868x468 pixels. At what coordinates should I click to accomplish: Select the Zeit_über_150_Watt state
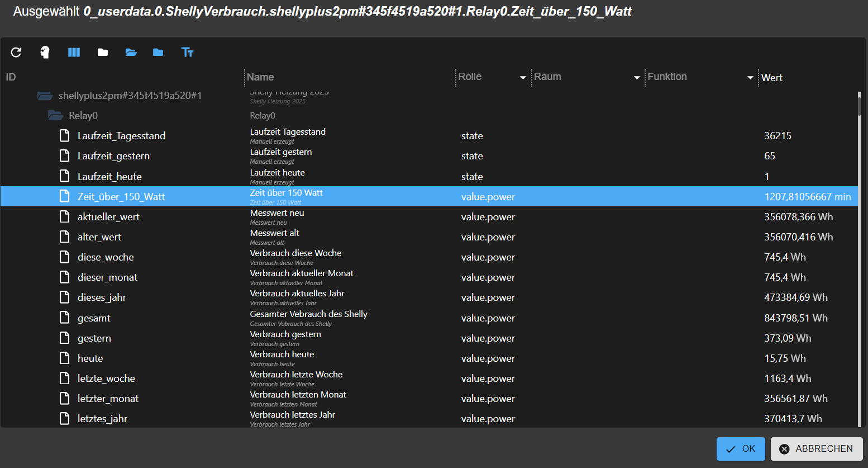pyautogui.click(x=429, y=196)
